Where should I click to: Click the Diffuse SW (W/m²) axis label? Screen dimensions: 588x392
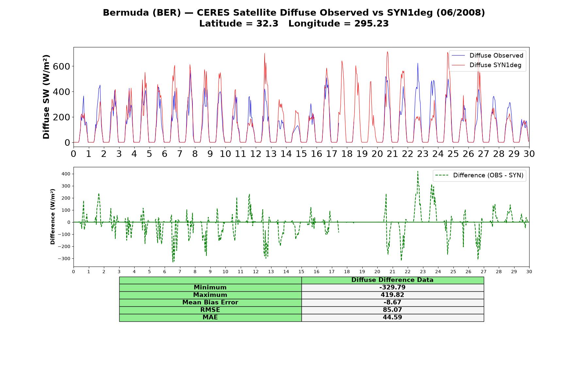coord(46,97)
